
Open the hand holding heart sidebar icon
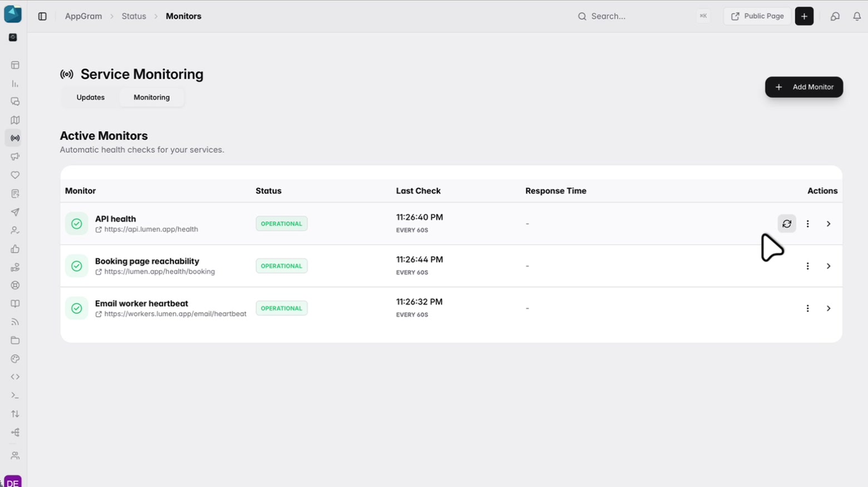click(15, 267)
